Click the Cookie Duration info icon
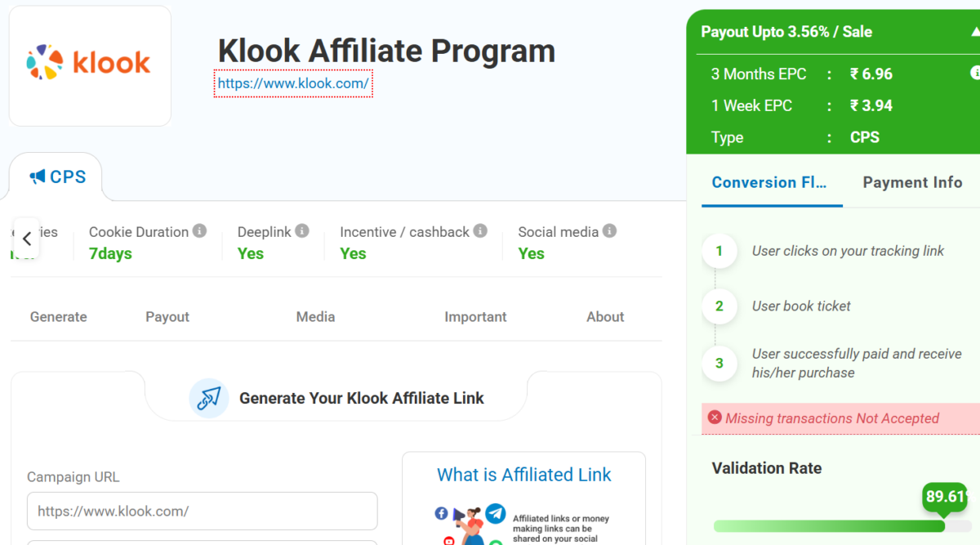Viewport: 980px width, 545px height. pos(199,231)
